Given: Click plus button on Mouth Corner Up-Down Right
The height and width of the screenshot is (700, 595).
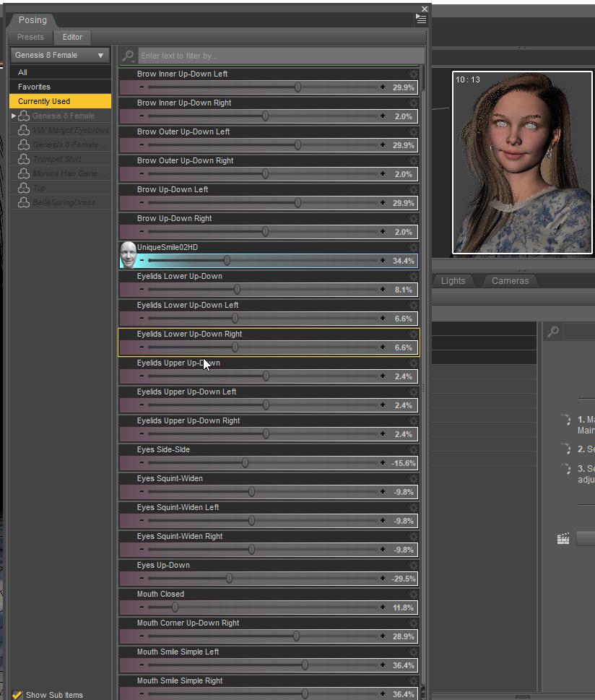Looking at the screenshot, I should click(383, 636).
